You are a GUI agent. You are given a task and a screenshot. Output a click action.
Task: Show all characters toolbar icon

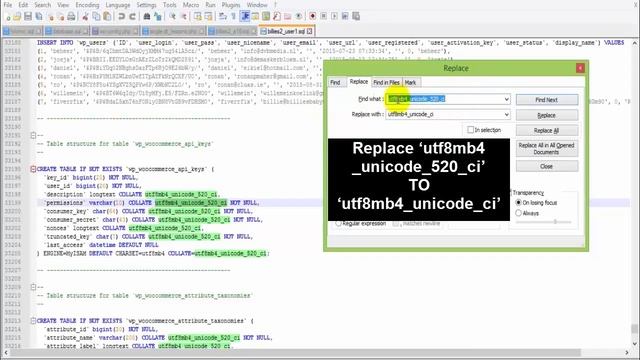pos(233,16)
